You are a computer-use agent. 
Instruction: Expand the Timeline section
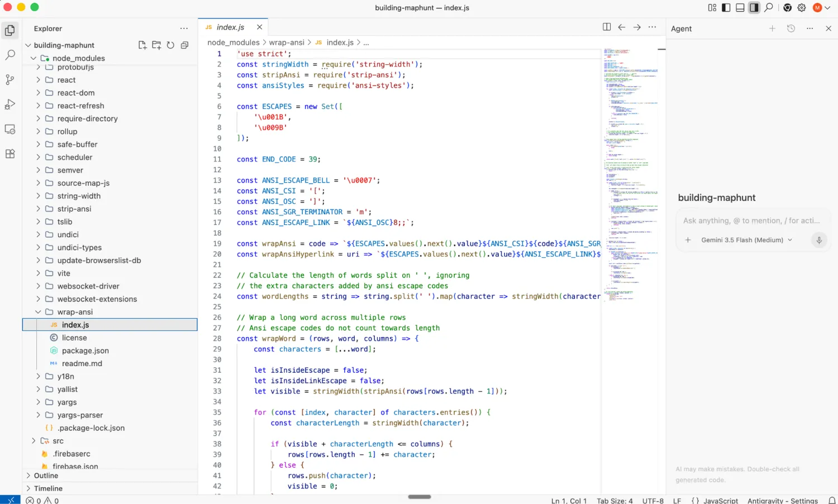(28, 488)
